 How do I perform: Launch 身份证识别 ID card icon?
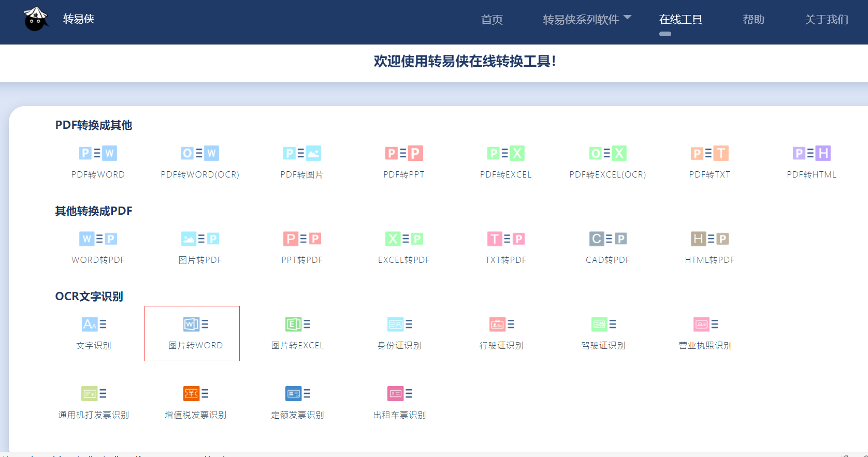pos(400,324)
